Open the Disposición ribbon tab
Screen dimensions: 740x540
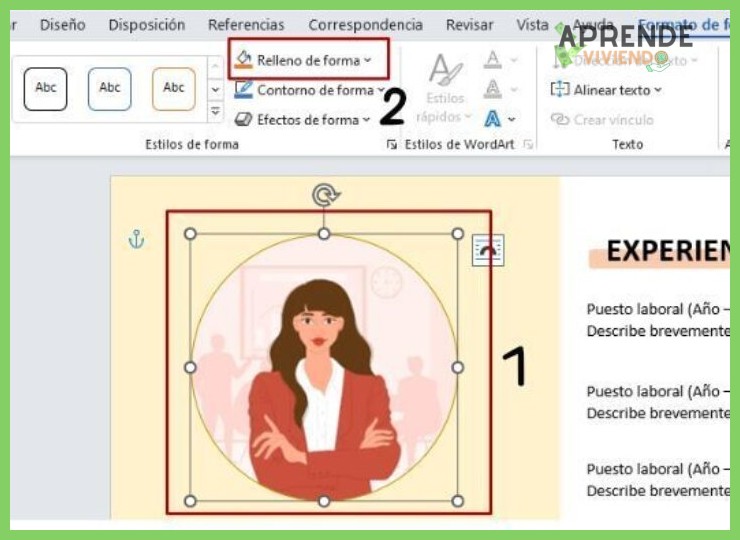click(x=146, y=25)
